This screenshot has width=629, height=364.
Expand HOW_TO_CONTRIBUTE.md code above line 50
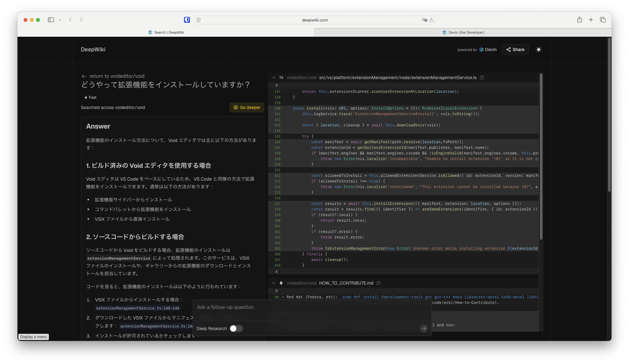(x=276, y=291)
